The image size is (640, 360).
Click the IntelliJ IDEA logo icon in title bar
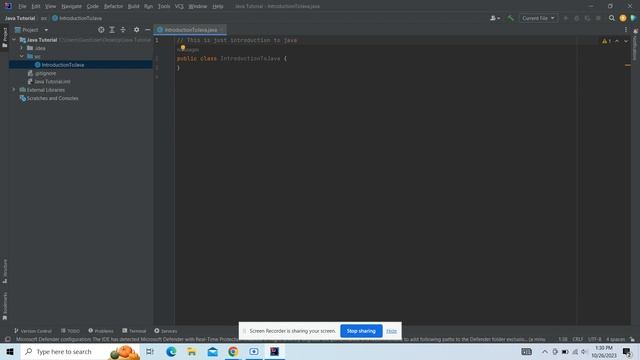[x=8, y=6]
